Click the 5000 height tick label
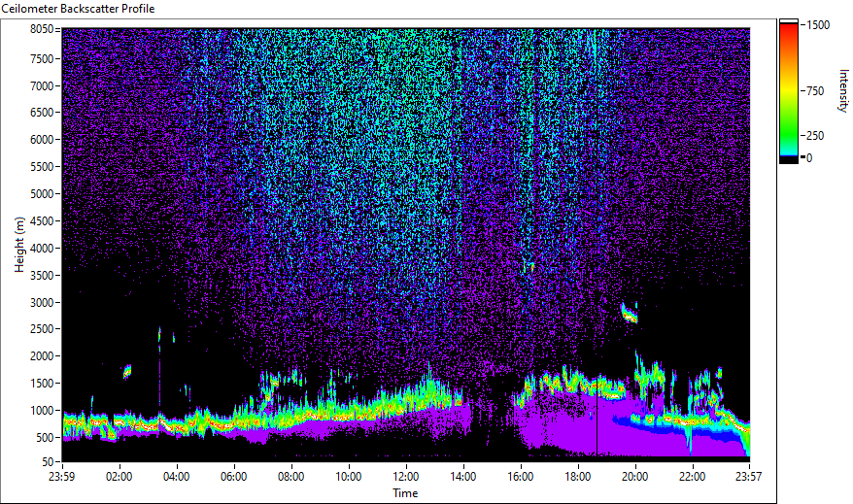The width and height of the screenshot is (853, 504). click(x=42, y=194)
